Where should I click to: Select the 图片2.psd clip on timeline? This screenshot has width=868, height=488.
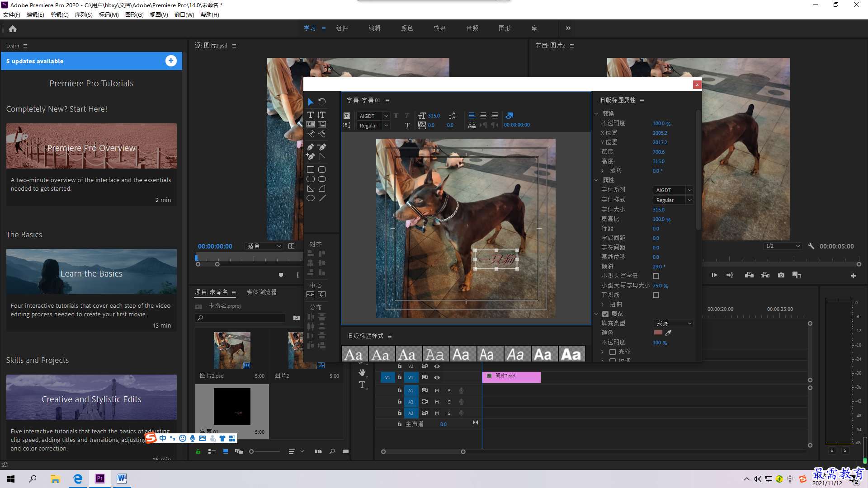point(511,377)
